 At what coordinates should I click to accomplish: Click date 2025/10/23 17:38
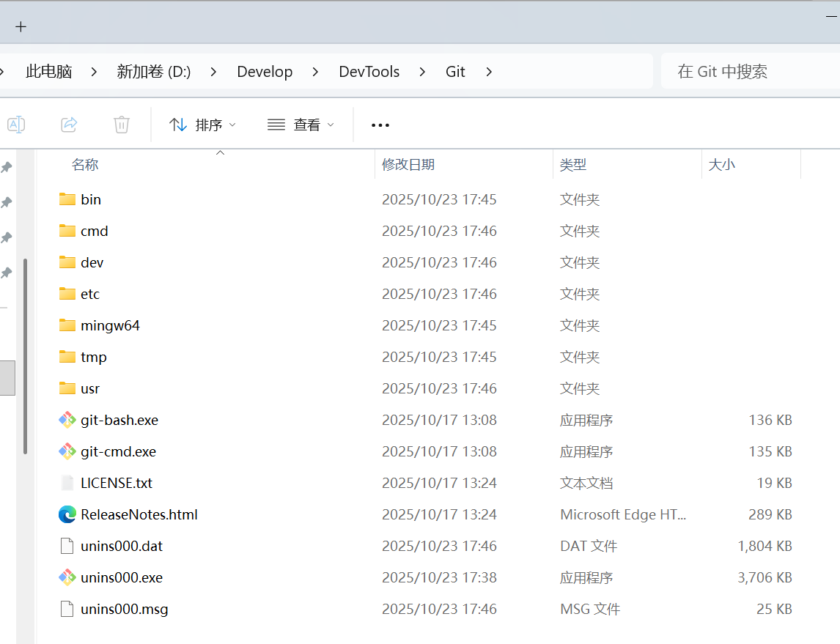[439, 577]
